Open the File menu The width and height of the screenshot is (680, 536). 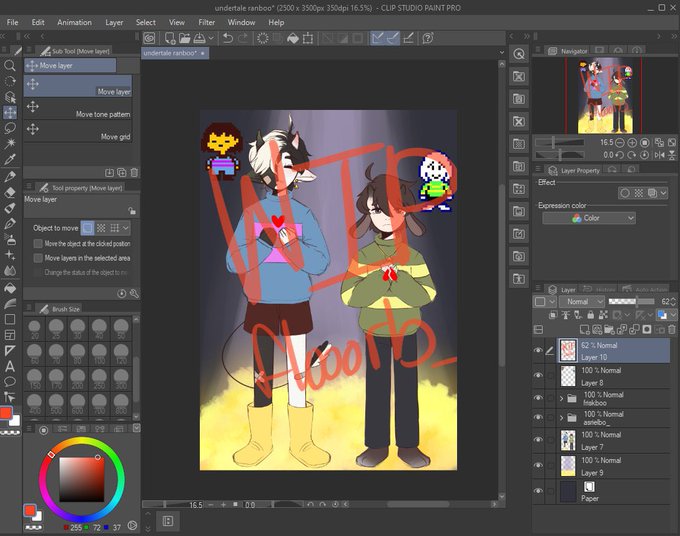tap(13, 22)
